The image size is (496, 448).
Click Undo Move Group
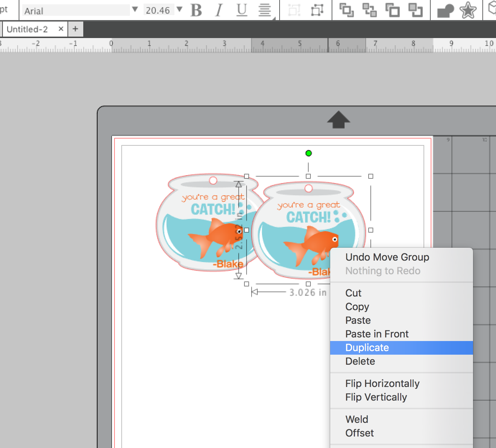click(x=387, y=257)
